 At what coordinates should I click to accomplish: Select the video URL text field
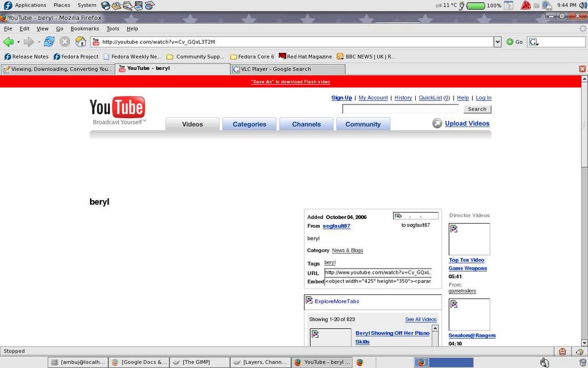pyautogui.click(x=378, y=273)
